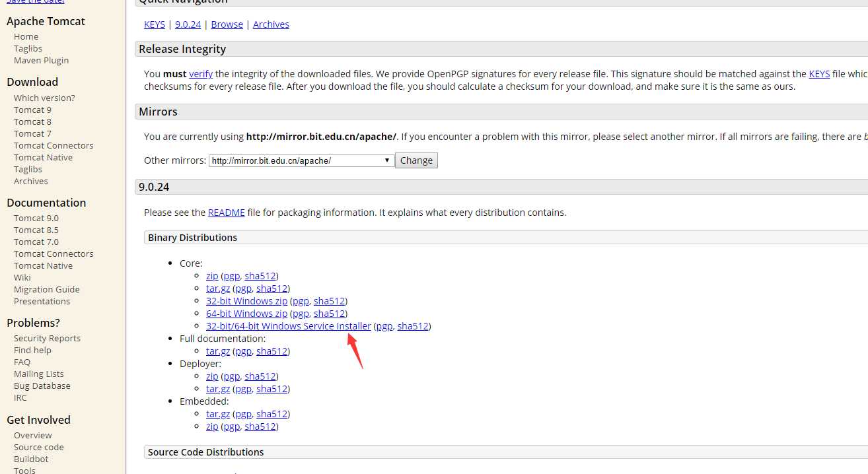
Task: Open sha512 for Embedded zip
Action: (260, 426)
